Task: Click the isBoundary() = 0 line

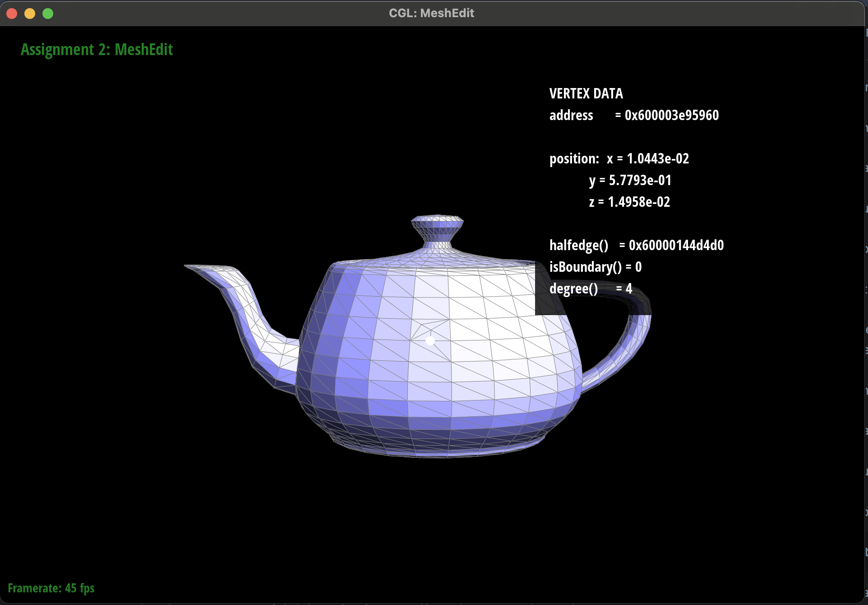Action: 595,267
